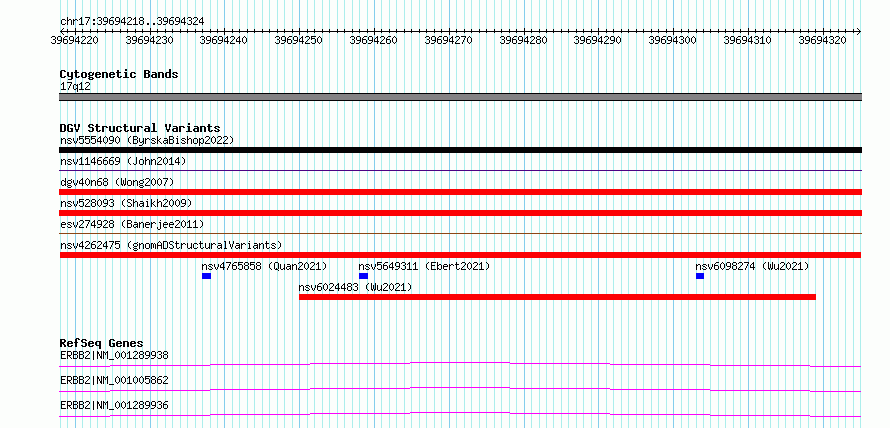890x428 pixels.
Task: Click the gray 17q12 cytoband bar
Action: click(460, 97)
